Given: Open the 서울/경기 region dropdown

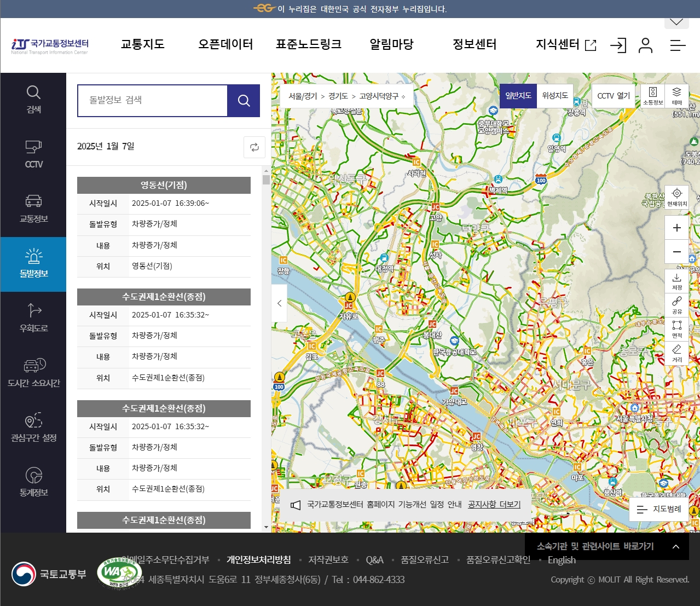Looking at the screenshot, I should (x=303, y=96).
